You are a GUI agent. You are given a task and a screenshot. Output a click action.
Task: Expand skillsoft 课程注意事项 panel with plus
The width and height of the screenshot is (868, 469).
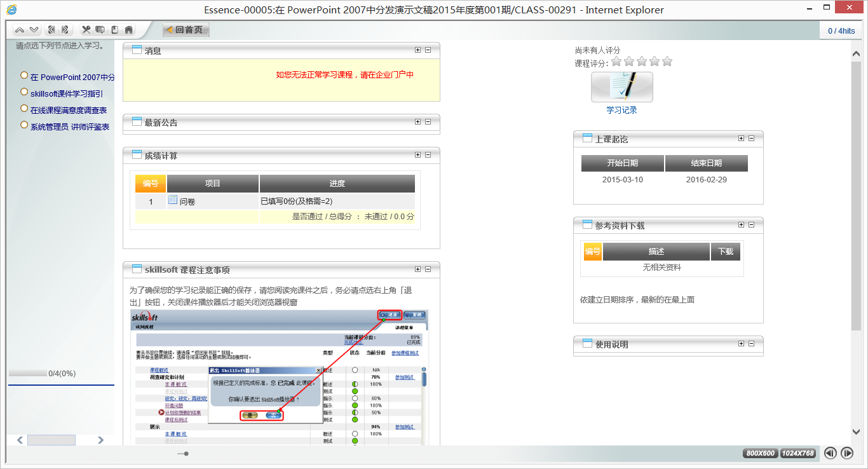tap(417, 269)
